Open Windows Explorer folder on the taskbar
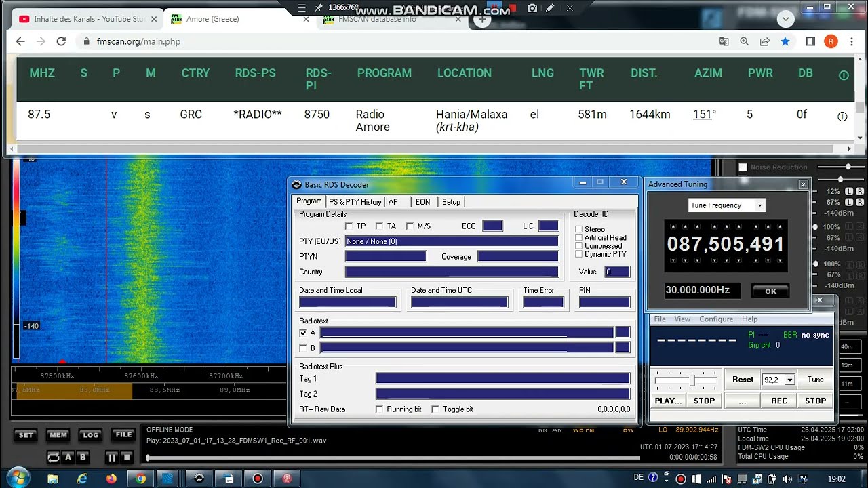This screenshot has width=868, height=488. [53, 479]
